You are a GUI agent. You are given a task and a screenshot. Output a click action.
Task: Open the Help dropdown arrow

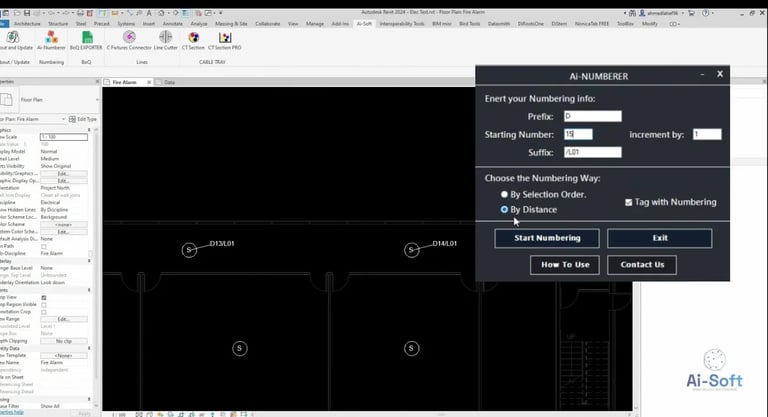pyautogui.click(x=713, y=13)
